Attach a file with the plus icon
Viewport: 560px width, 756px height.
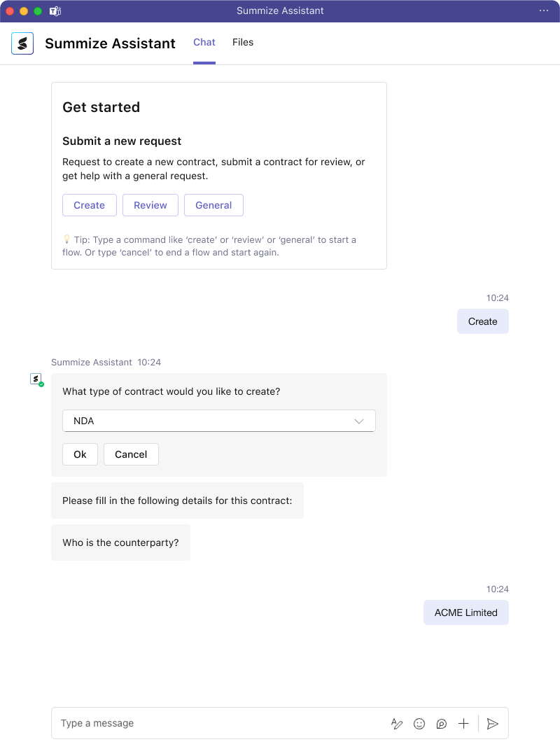point(463,724)
